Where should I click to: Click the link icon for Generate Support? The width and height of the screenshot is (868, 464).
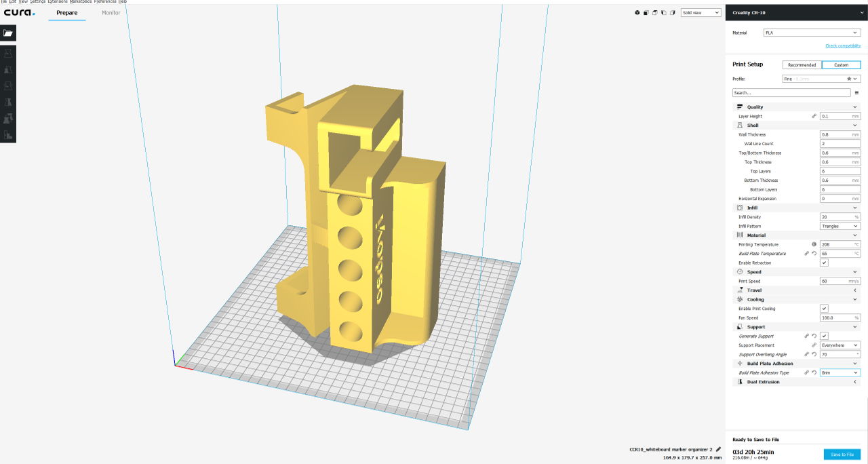tap(807, 336)
